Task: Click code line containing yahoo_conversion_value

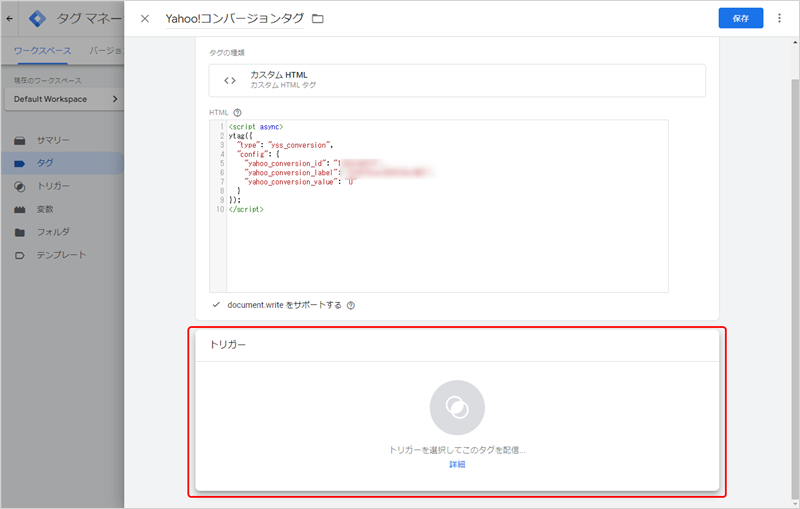Action: [x=300, y=182]
